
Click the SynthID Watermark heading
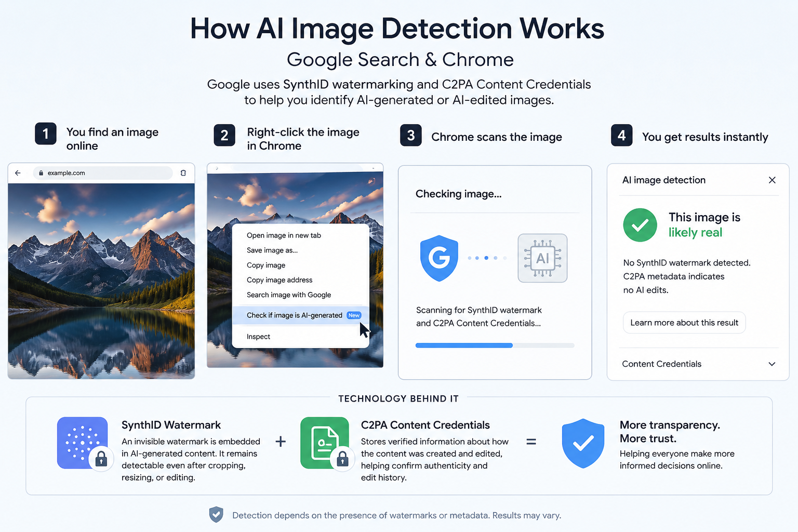coord(171,425)
